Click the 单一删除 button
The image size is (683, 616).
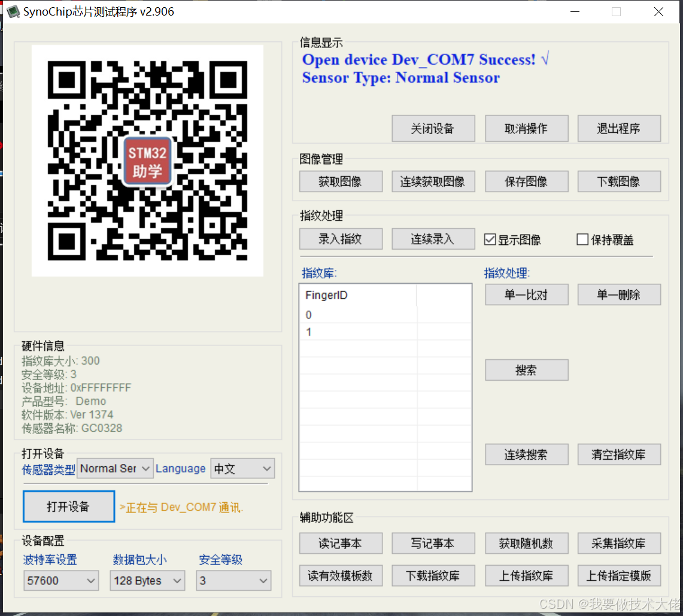pos(619,295)
